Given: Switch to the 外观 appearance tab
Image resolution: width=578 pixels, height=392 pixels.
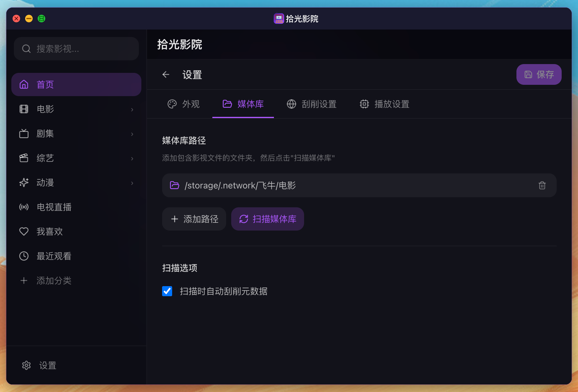Looking at the screenshot, I should click(184, 104).
